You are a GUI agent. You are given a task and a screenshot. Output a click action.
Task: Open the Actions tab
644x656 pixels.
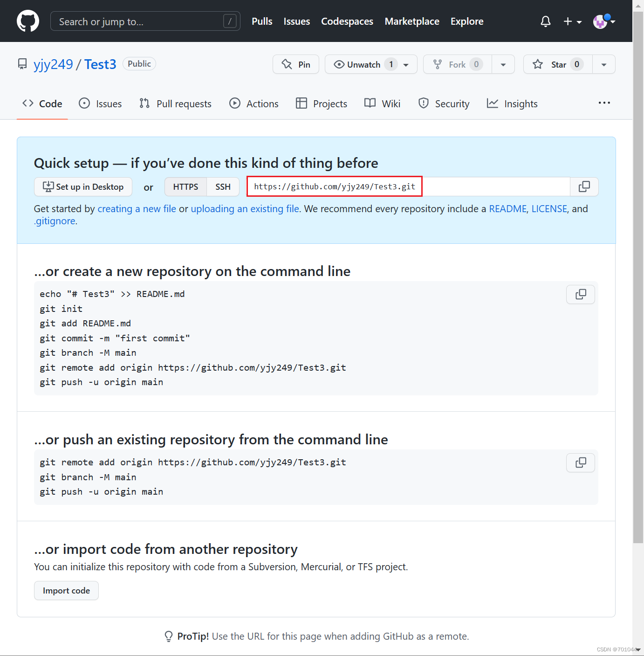click(x=254, y=104)
